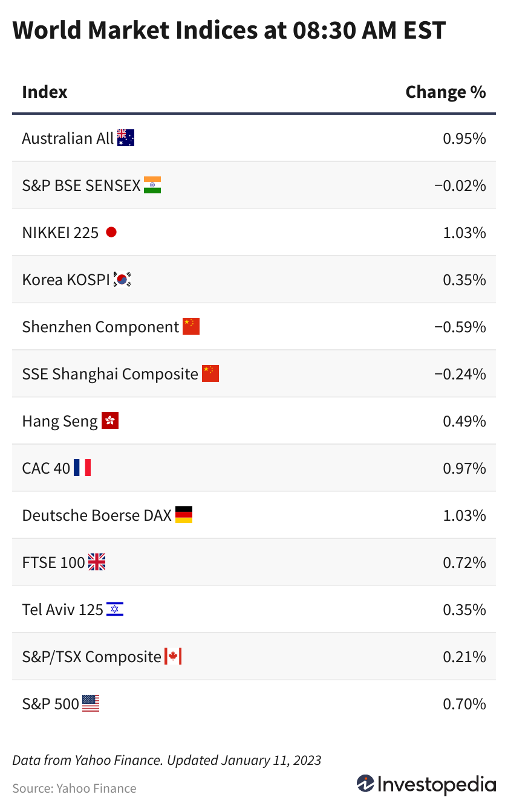
Task: Click the China flag beside SSE Shanghai Composite
Action: (210, 373)
